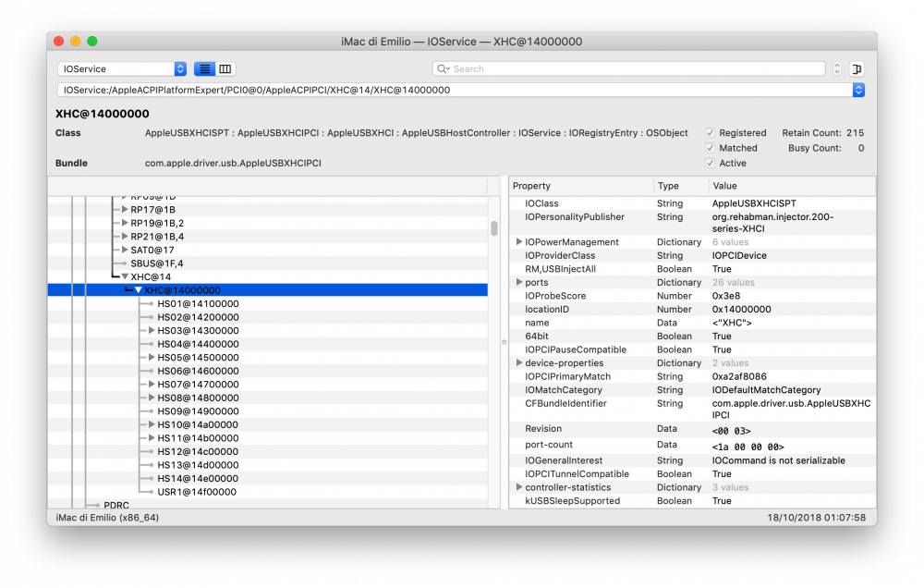Select PDRC tree row
Screen dimensions: 924x588
coord(268,505)
